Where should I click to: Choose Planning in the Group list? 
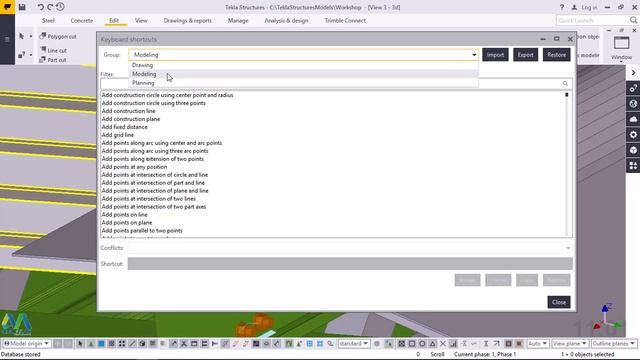pyautogui.click(x=303, y=83)
